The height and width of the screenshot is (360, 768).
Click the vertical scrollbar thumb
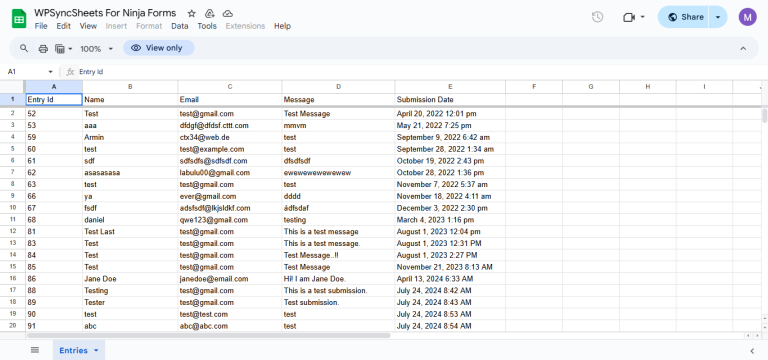point(765,116)
